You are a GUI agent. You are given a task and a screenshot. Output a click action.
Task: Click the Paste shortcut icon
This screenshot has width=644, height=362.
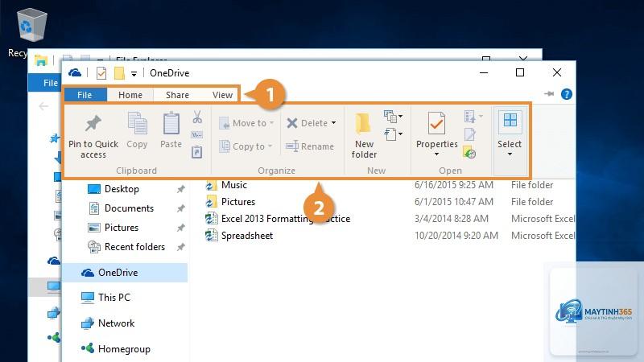click(197, 152)
